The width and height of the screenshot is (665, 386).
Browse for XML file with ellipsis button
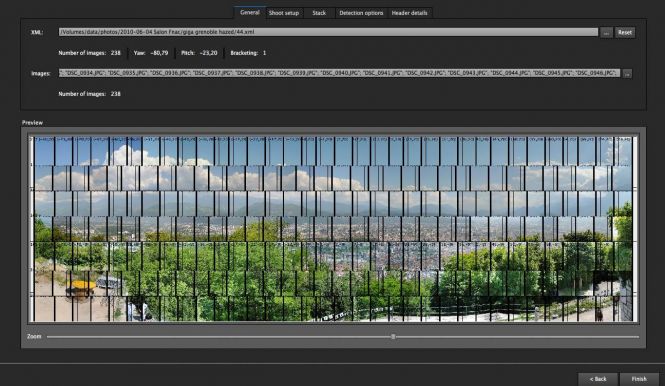[606, 32]
